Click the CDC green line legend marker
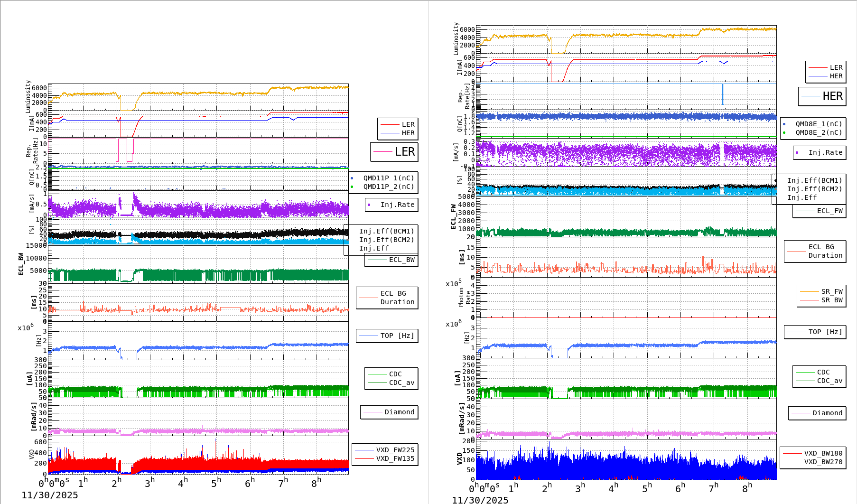 [x=376, y=374]
